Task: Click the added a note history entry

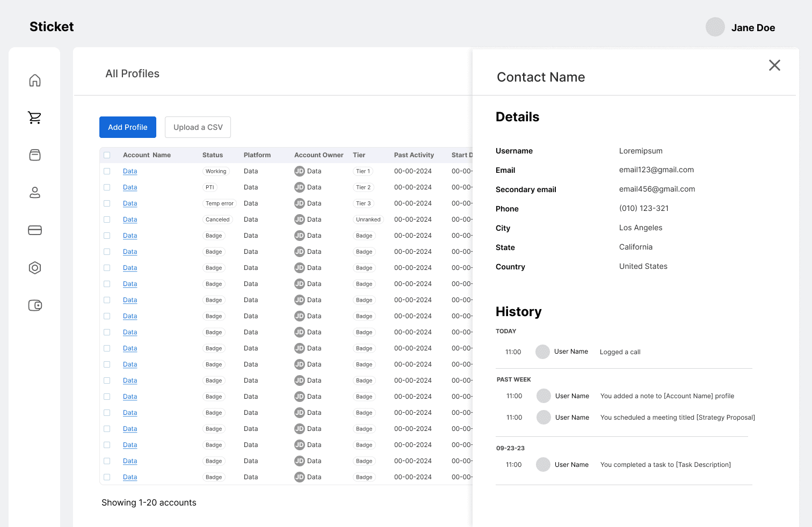Action: 667,396
